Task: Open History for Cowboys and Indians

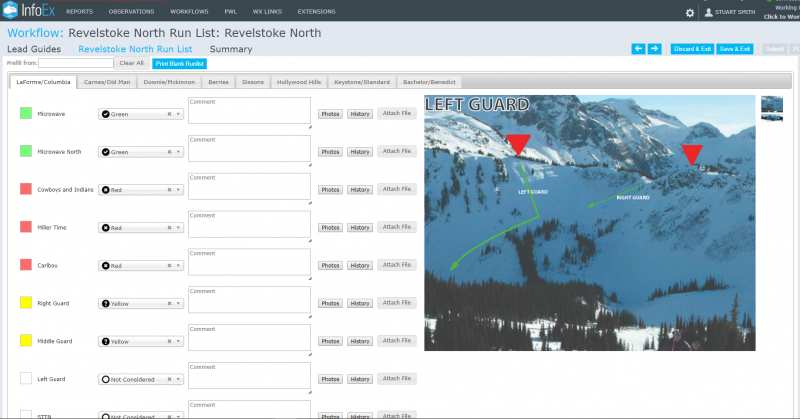Action: 360,190
